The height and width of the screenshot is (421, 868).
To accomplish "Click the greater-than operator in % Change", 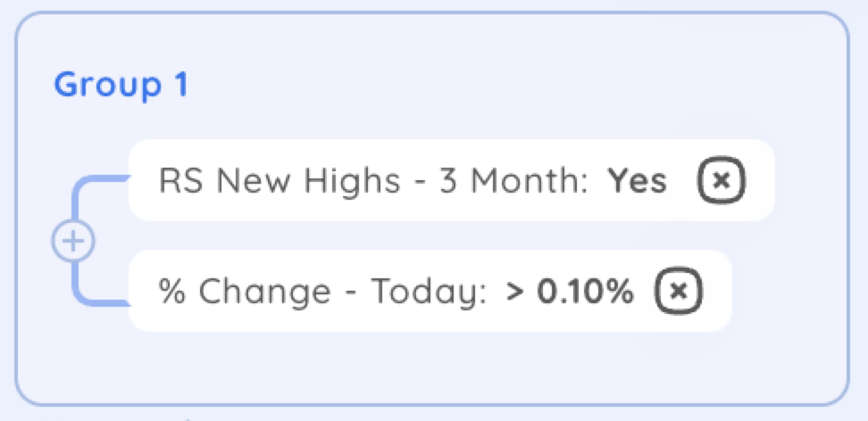I will (x=515, y=292).
